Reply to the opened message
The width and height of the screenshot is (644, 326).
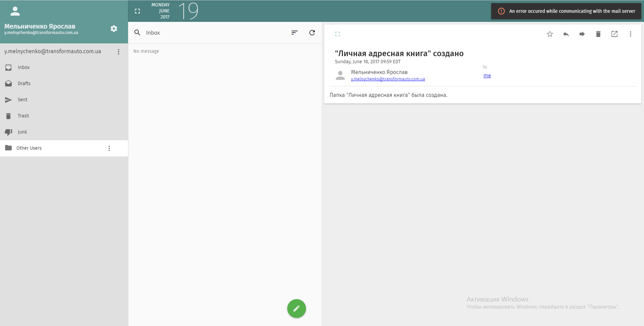point(566,34)
